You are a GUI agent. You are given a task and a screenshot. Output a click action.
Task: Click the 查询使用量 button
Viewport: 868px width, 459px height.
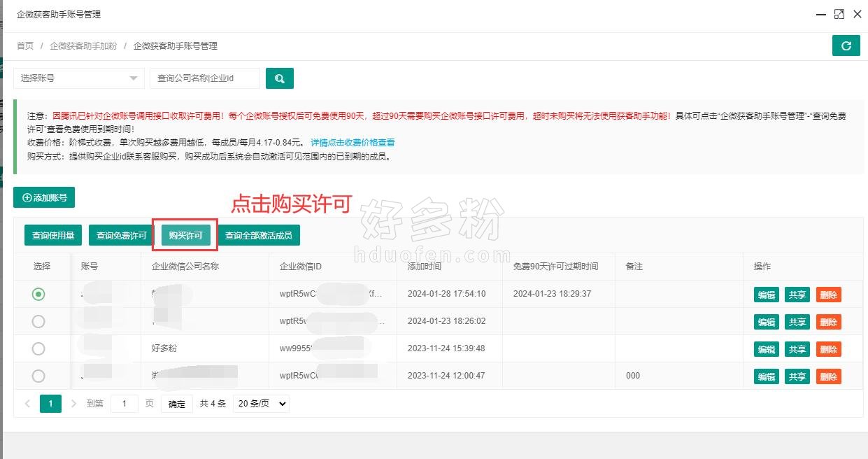pos(53,236)
